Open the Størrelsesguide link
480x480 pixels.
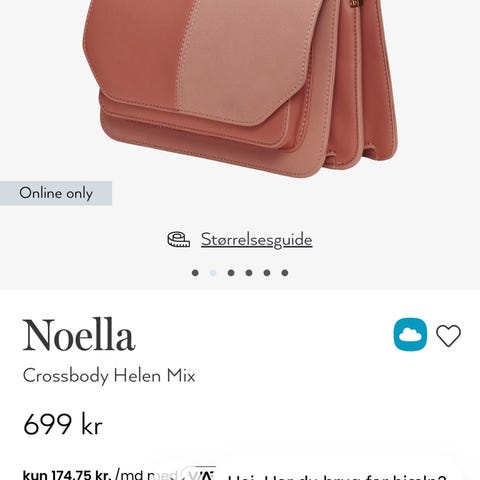[256, 240]
